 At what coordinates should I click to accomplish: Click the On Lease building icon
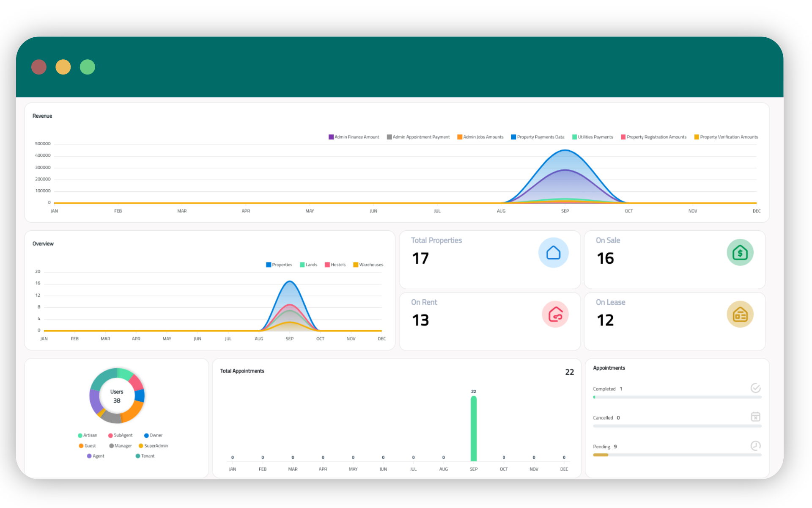click(740, 315)
